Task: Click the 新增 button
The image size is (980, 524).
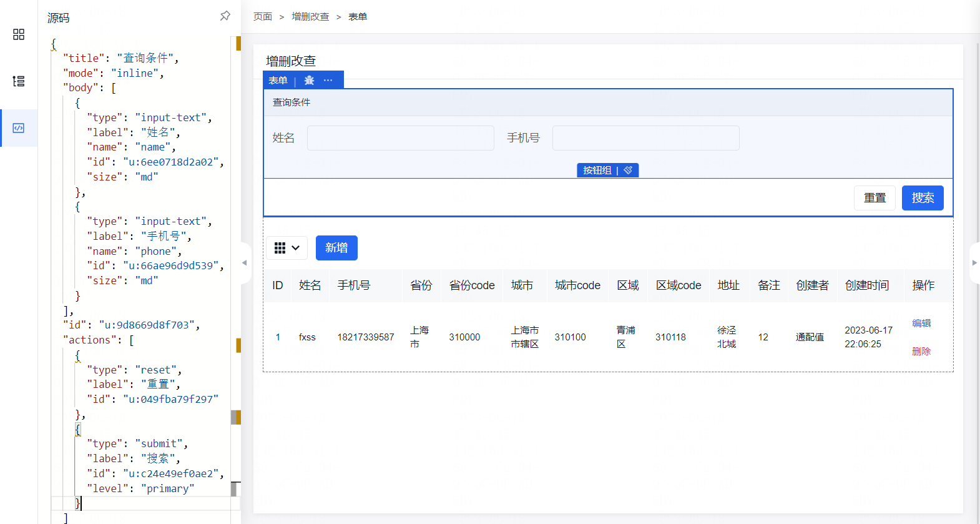Action: pyautogui.click(x=336, y=248)
